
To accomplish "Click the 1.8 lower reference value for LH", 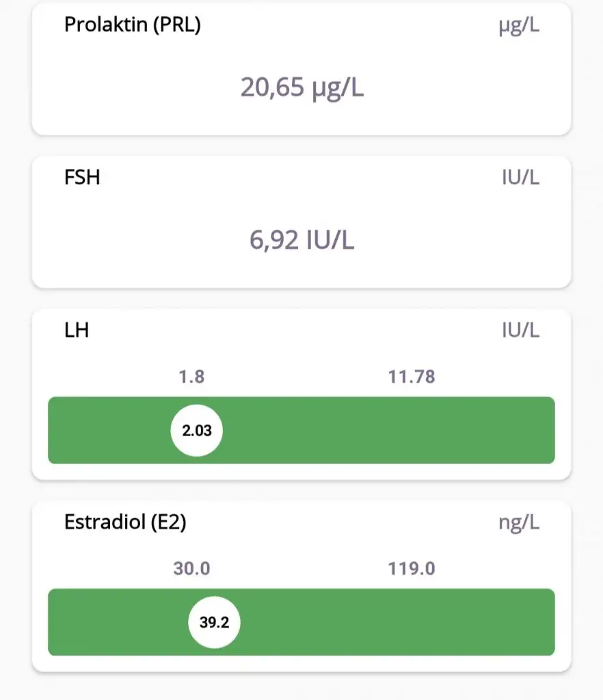I will [x=191, y=377].
